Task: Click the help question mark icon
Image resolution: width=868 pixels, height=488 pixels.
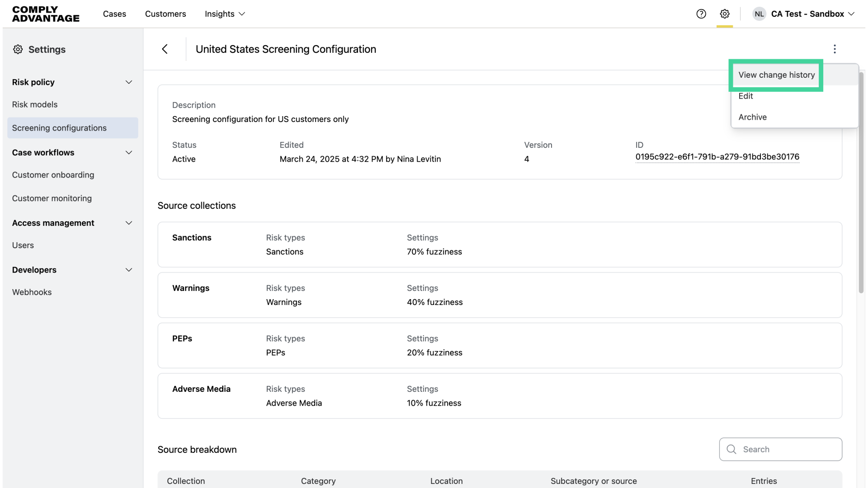Action: coord(701,14)
